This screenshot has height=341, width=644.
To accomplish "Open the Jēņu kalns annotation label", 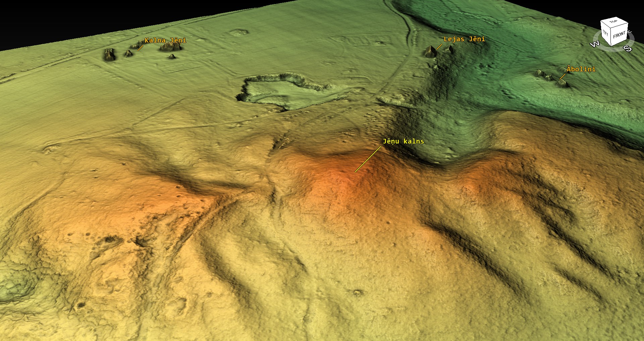I will pyautogui.click(x=403, y=141).
